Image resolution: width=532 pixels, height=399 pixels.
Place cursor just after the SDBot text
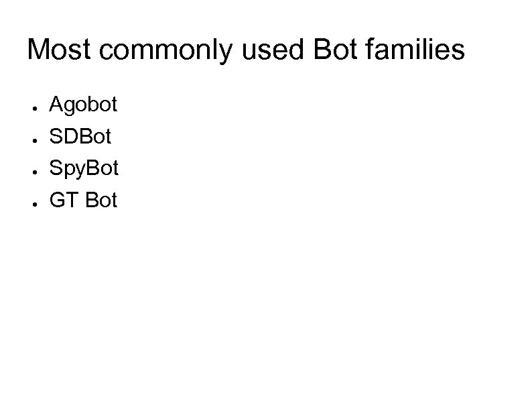coord(113,136)
